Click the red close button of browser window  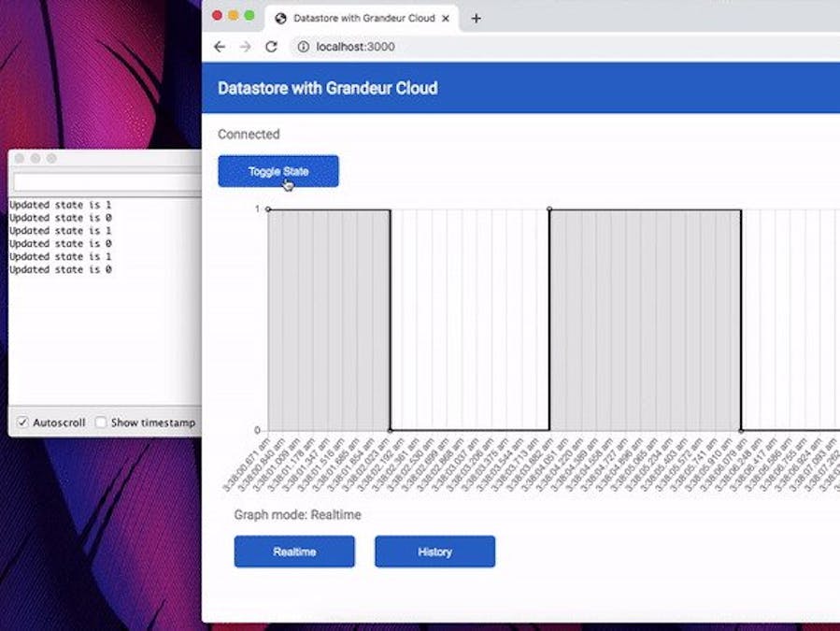pos(217,16)
